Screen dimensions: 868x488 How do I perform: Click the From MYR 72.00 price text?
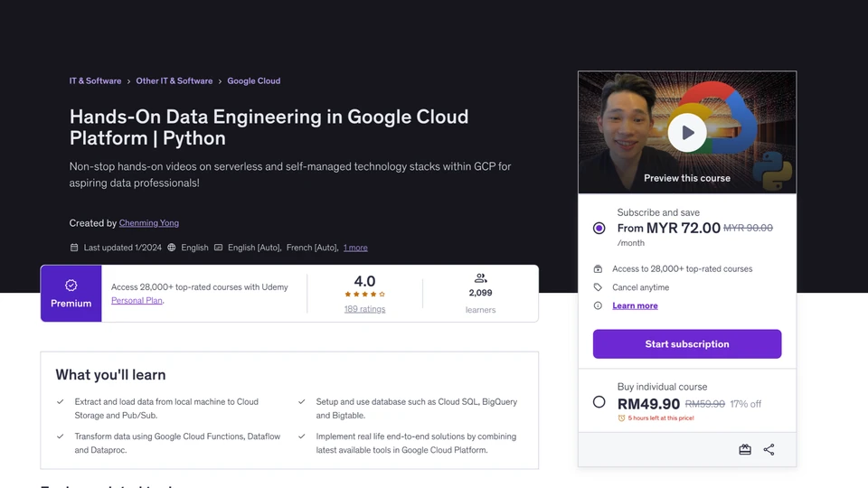pos(669,228)
